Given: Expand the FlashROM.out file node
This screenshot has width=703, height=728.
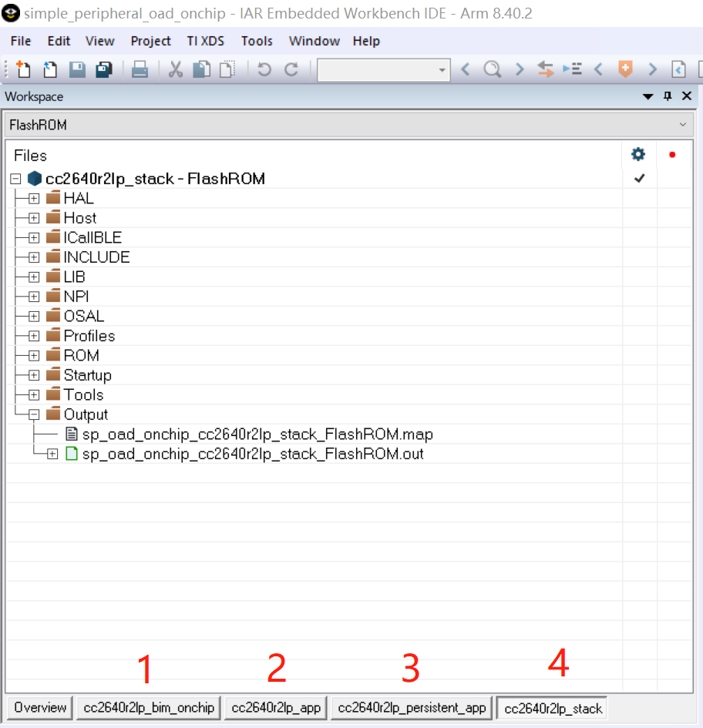Looking at the screenshot, I should pyautogui.click(x=52, y=454).
